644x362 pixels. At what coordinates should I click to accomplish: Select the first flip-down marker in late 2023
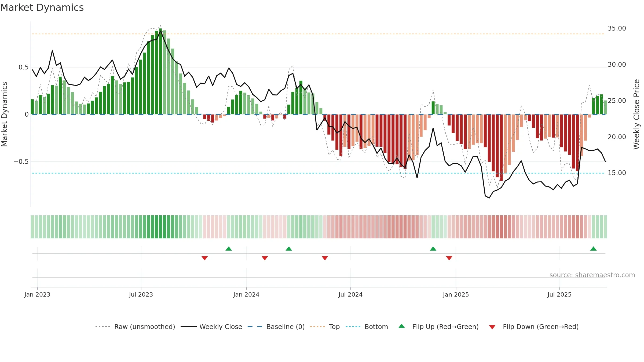click(204, 258)
